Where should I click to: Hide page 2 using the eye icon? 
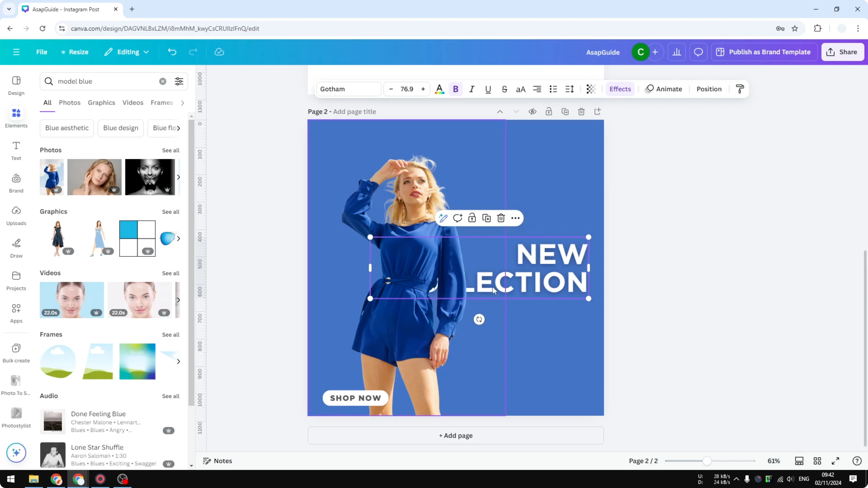(x=532, y=112)
